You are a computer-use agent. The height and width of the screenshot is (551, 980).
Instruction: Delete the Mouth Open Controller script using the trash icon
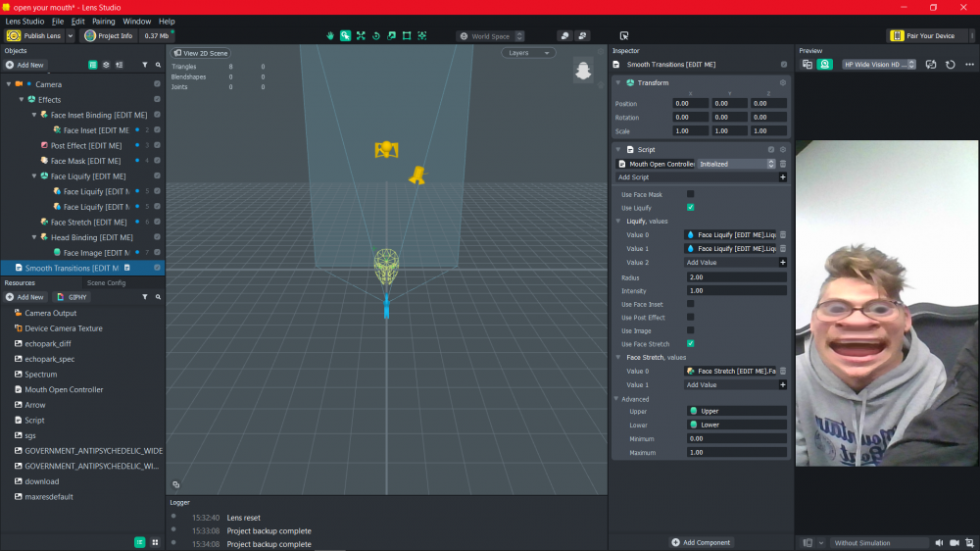pyautogui.click(x=782, y=165)
